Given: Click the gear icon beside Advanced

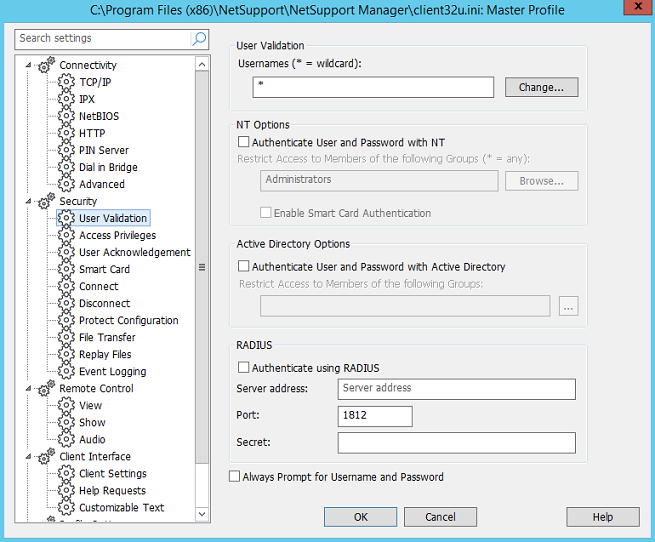Looking at the screenshot, I should 66,184.
